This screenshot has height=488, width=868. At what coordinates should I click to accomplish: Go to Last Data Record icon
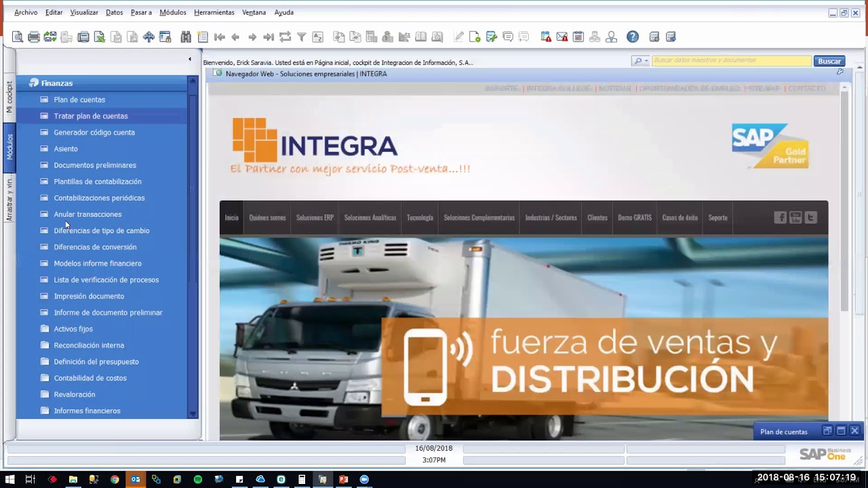coord(269,37)
